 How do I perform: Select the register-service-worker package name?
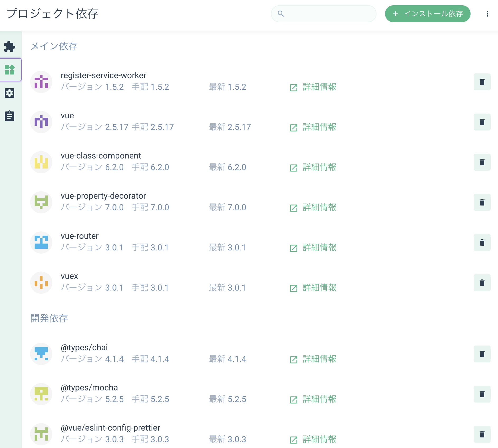coord(103,76)
